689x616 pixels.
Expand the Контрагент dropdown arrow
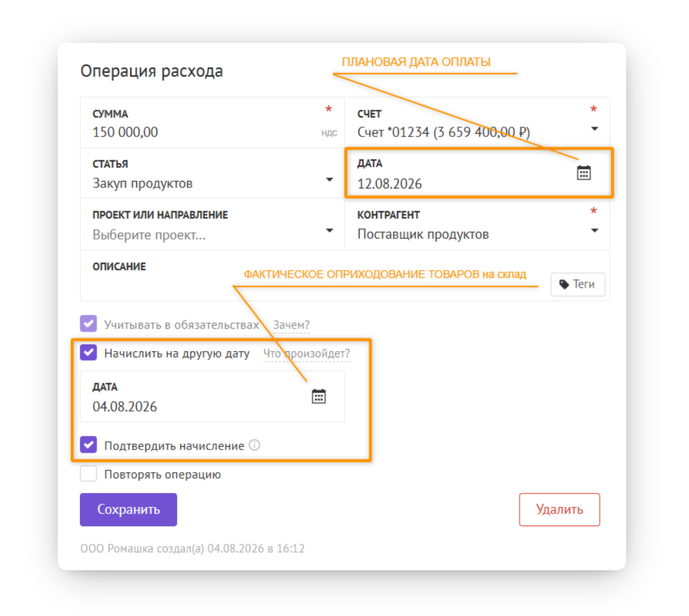pyautogui.click(x=594, y=230)
